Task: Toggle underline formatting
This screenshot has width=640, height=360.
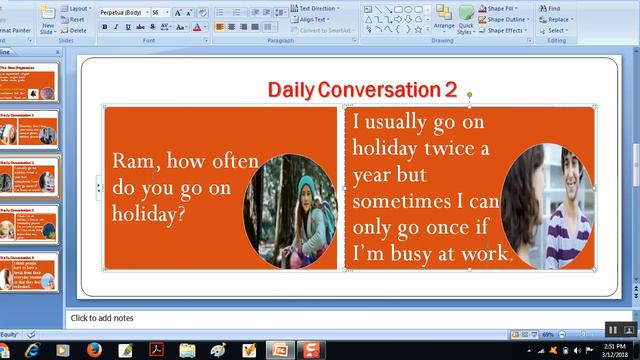Action: (x=128, y=27)
